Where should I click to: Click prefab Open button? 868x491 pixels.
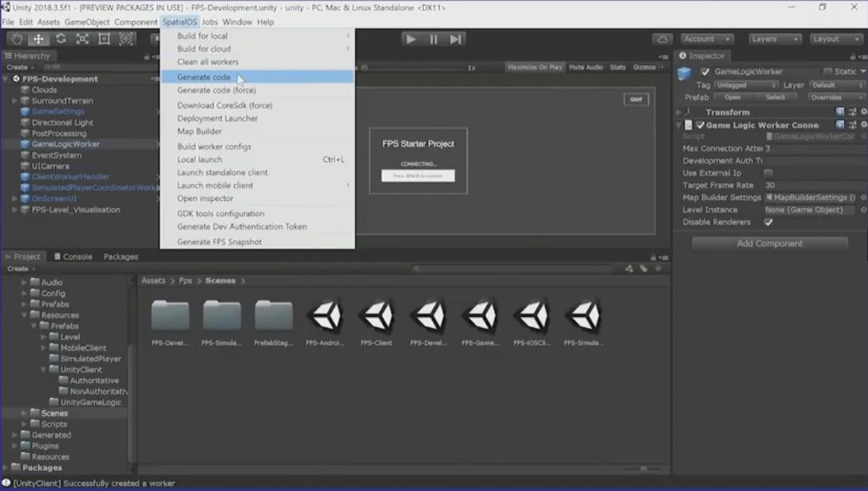[x=732, y=98]
